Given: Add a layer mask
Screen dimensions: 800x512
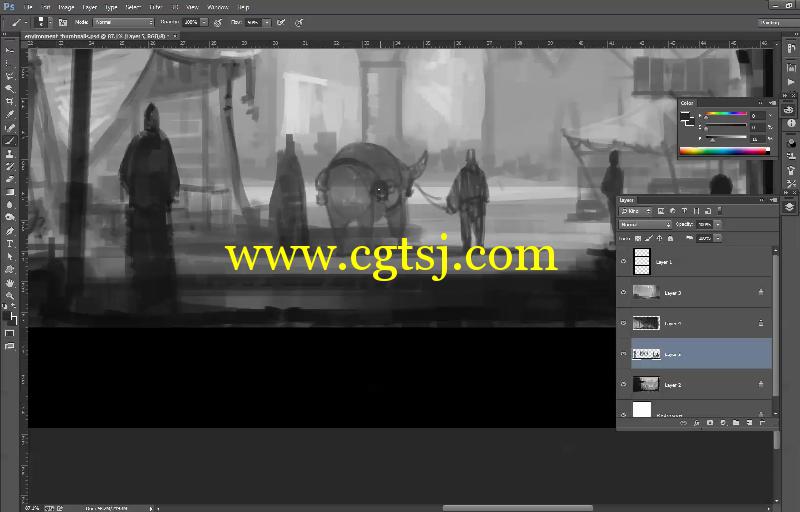Looking at the screenshot, I should click(x=710, y=423).
